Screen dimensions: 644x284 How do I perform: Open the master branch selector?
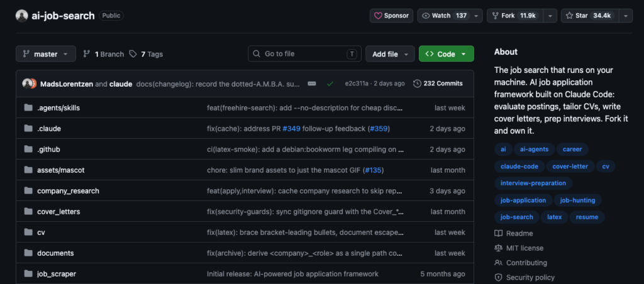(46, 54)
